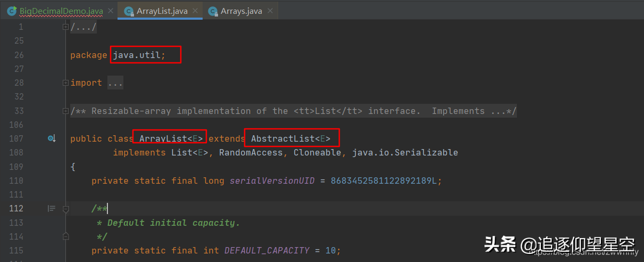Click the rendered doc toggle icon on line 112
Screen dimensions: 644x262
(x=52, y=209)
